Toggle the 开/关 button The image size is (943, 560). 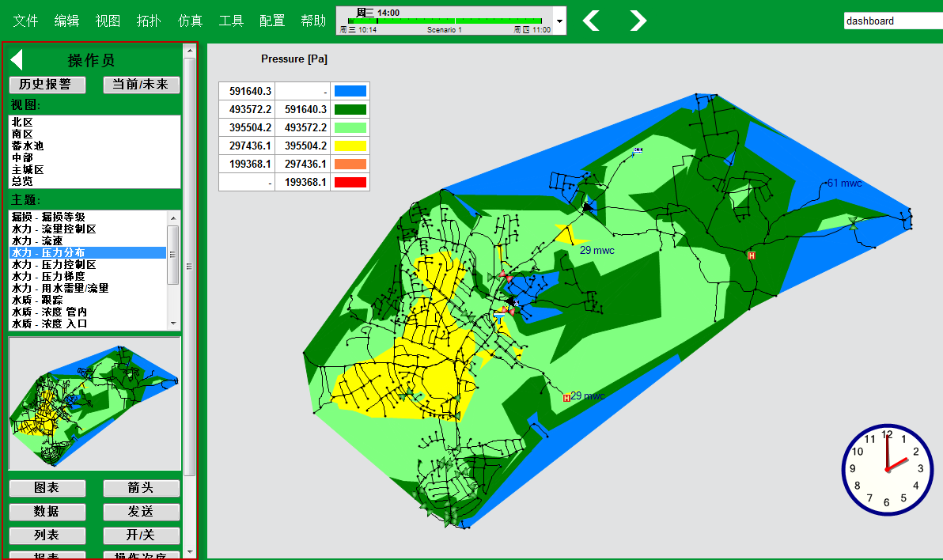coord(142,535)
